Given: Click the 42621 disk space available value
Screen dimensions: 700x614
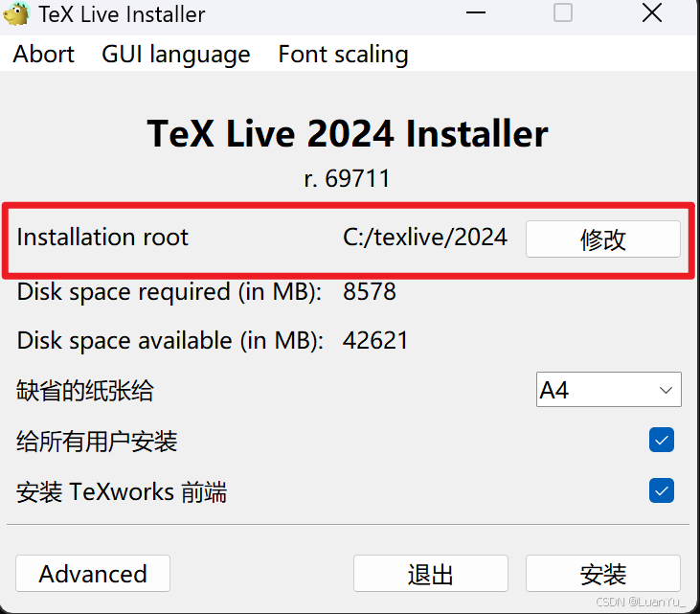Looking at the screenshot, I should pyautogui.click(x=375, y=341).
